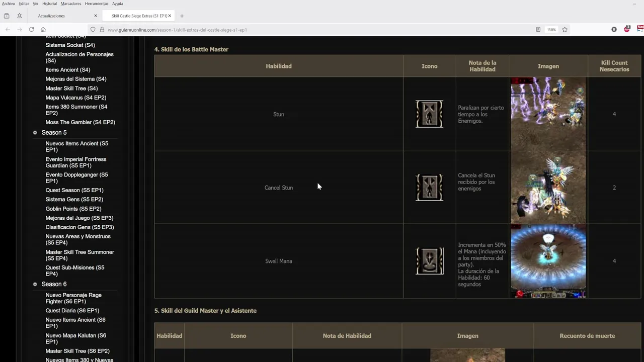Open Mejoras del Juego (S5 EP3) link
Viewport: 644px width, 362px height.
[x=79, y=218]
